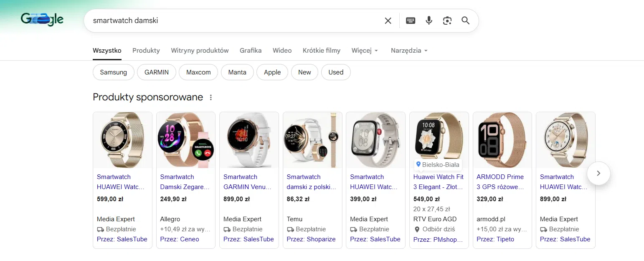
Task: Expand more sponsored products with the right arrow
Action: point(598,173)
